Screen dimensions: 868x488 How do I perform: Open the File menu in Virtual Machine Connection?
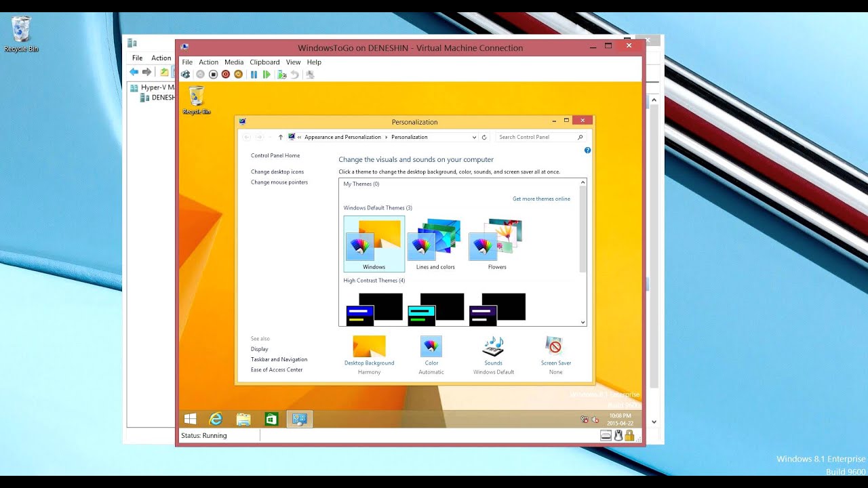(187, 62)
